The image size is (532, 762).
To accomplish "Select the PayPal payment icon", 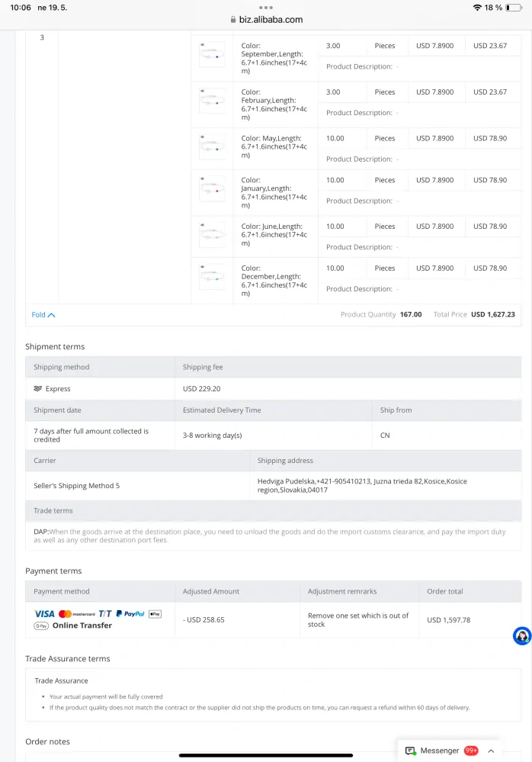I will (130, 614).
